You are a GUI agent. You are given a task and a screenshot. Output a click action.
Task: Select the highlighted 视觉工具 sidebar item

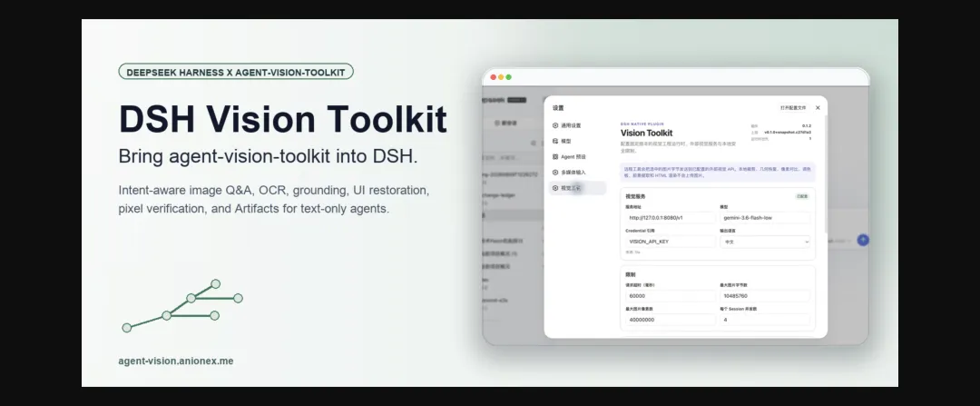[577, 188]
